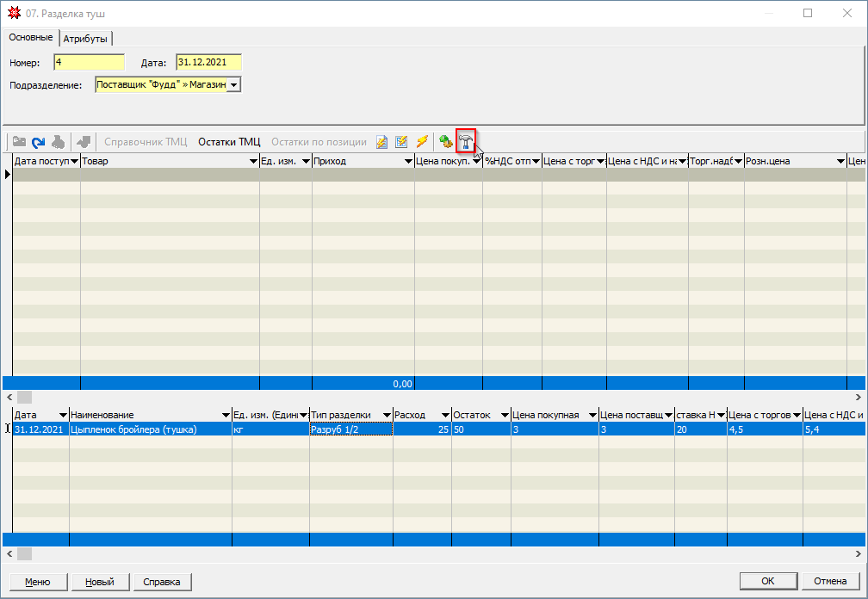
Task: Open the Подразделение dropdown list
Action: tap(233, 85)
